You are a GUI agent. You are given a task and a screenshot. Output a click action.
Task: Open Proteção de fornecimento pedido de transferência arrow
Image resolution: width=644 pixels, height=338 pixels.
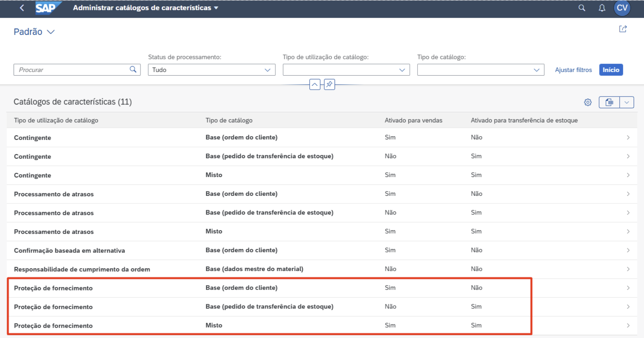(628, 307)
